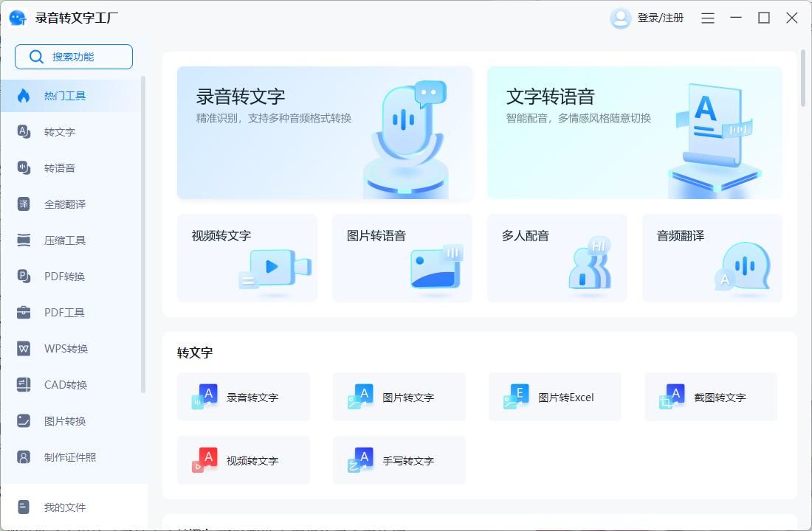The height and width of the screenshot is (531, 812).
Task: Open the 多人配音 multi-voice dubbing card
Action: 557,257
